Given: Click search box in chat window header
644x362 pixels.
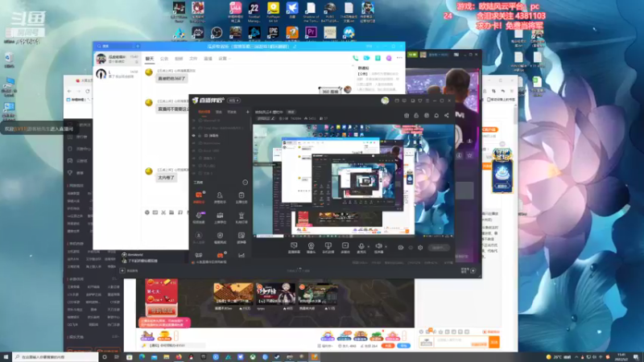Looking at the screenshot, I should [116, 47].
